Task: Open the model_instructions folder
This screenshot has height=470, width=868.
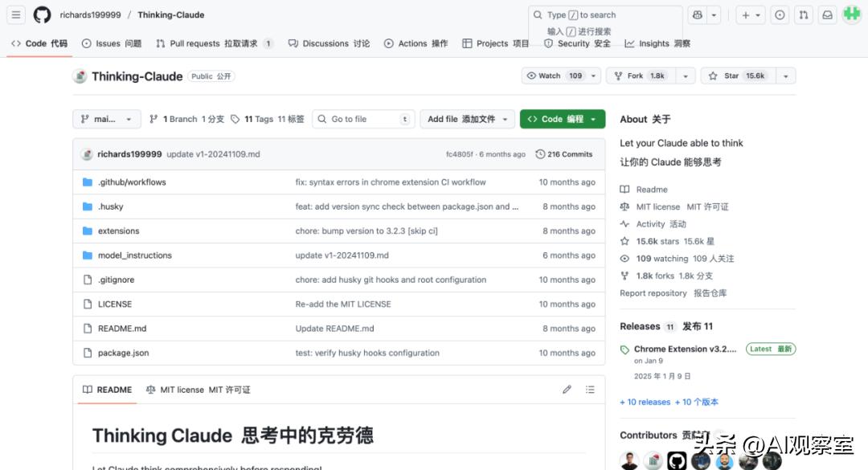Action: pos(134,255)
